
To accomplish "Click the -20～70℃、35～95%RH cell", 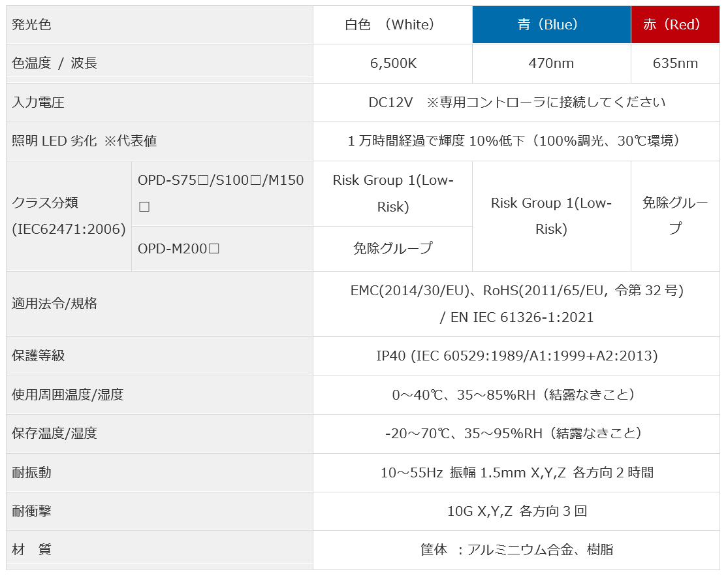I will (x=516, y=434).
